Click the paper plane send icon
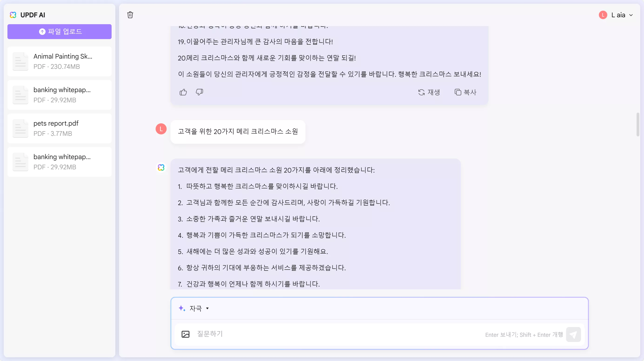Screen dimensions: 644x361 (x=574, y=334)
